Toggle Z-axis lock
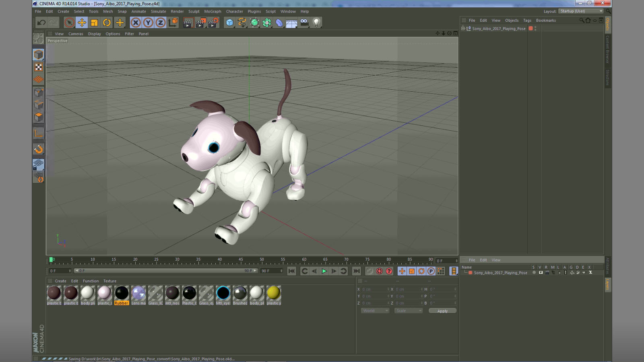The width and height of the screenshot is (644, 362). [x=161, y=23]
